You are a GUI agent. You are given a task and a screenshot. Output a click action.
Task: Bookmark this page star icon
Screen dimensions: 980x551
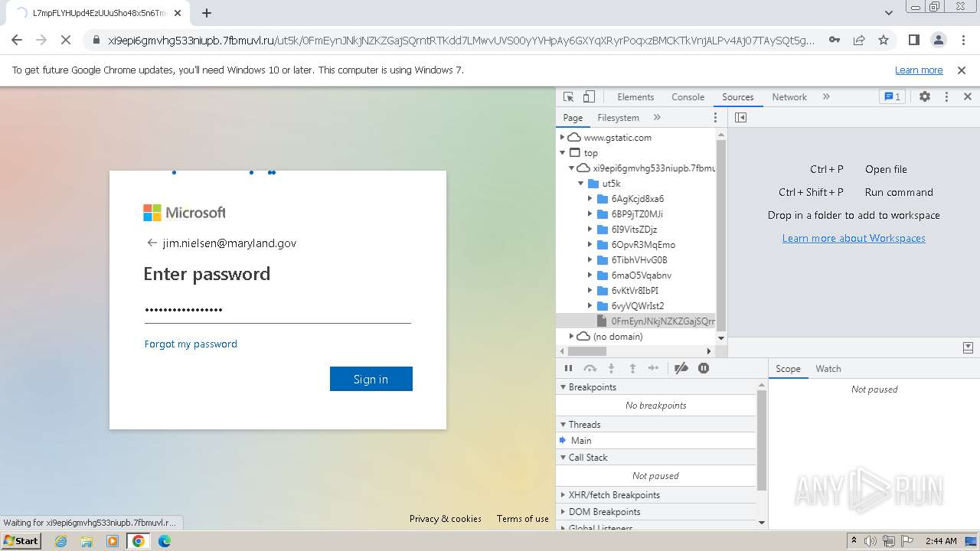pos(884,40)
